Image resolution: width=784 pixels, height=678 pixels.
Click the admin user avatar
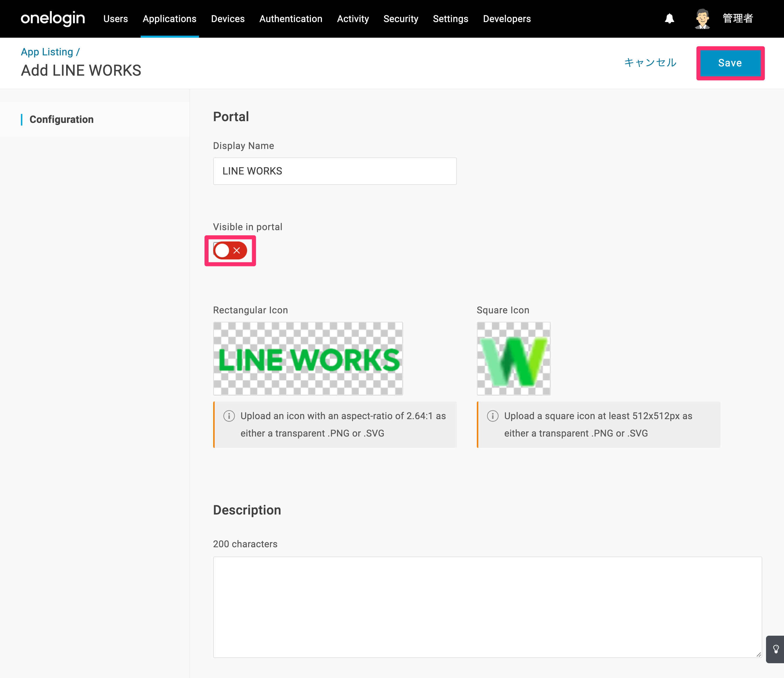click(x=702, y=19)
